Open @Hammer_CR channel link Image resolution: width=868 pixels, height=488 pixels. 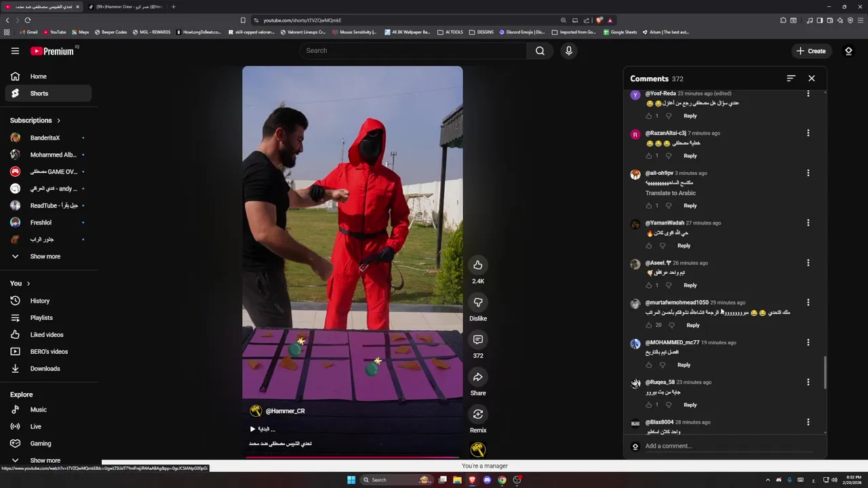coord(285,411)
